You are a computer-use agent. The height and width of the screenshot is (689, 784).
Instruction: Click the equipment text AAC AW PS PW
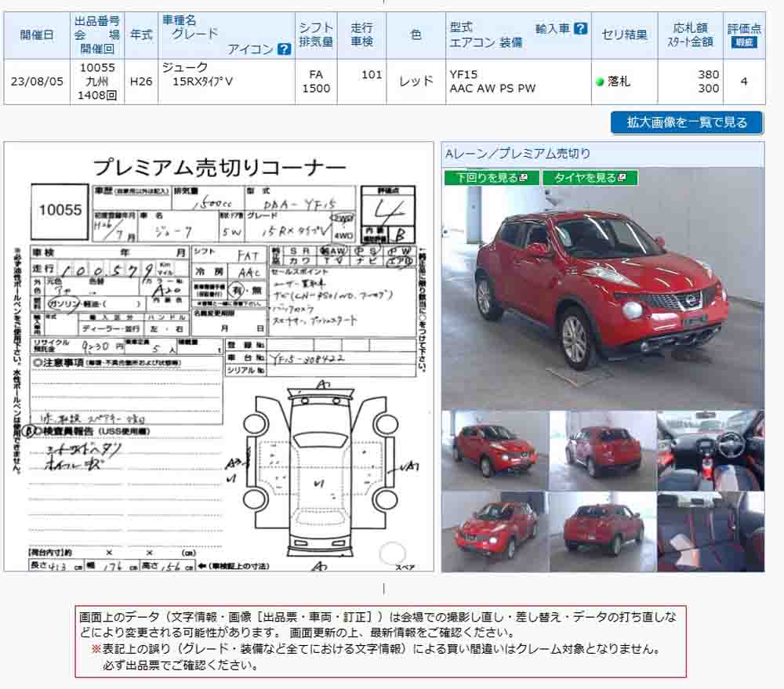(492, 89)
